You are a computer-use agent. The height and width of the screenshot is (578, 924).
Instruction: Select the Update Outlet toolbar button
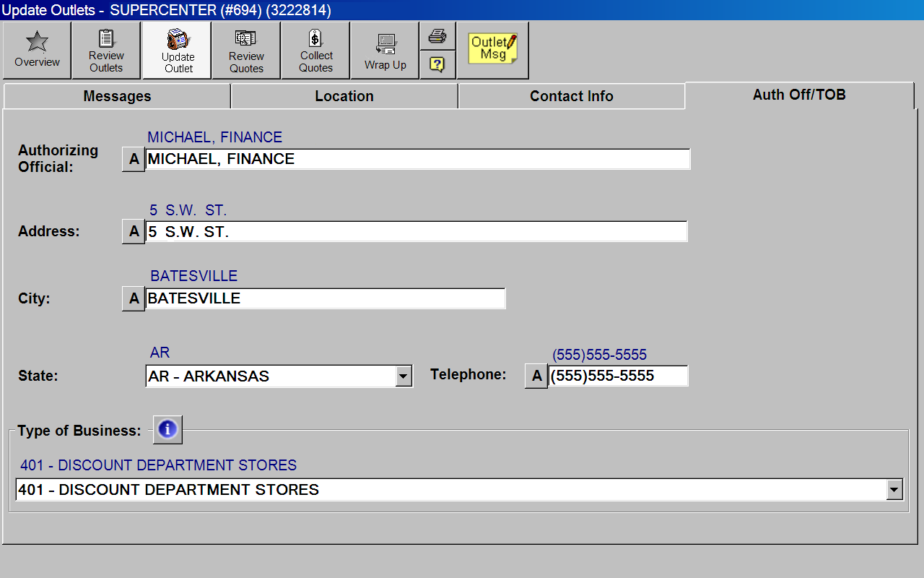coord(177,50)
